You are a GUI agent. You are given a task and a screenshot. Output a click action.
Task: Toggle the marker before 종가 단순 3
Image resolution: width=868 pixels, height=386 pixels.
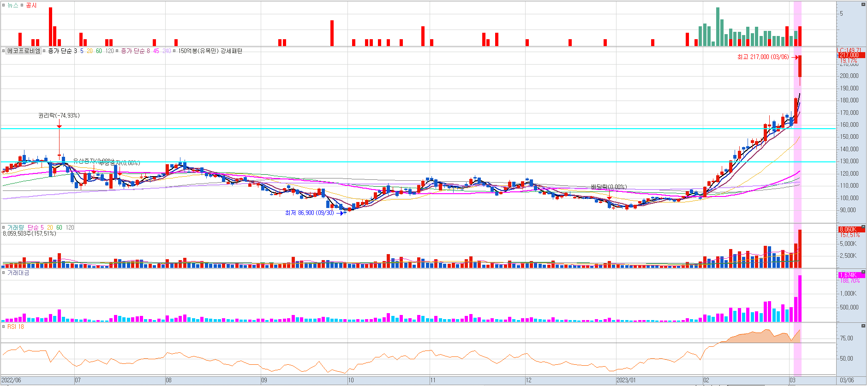[x=44, y=51]
